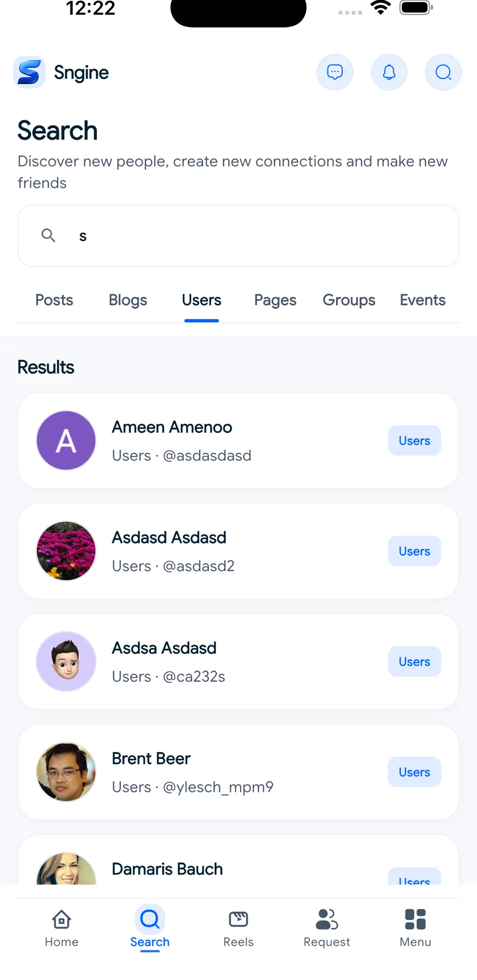
Task: Tap the header search icon
Action: [x=443, y=72]
